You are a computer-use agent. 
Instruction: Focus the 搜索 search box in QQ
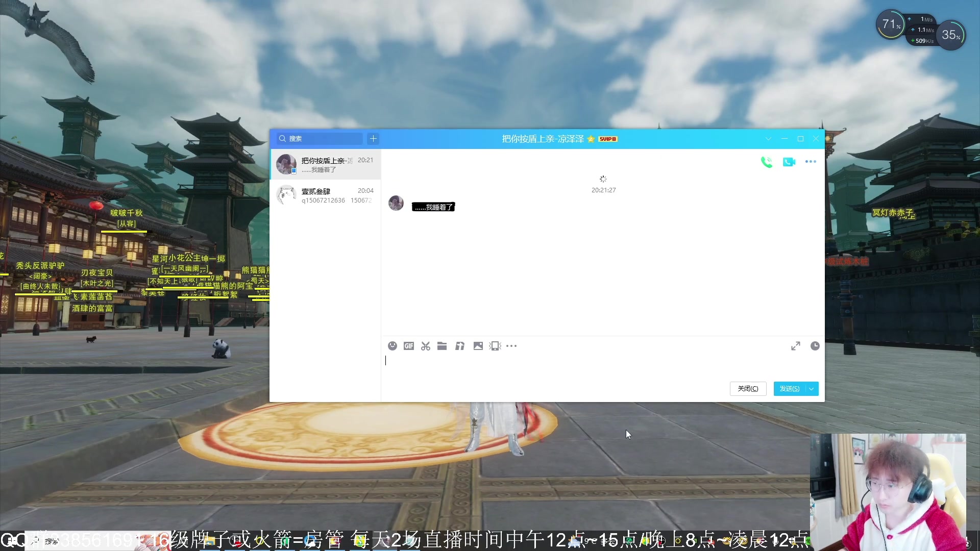click(320, 139)
